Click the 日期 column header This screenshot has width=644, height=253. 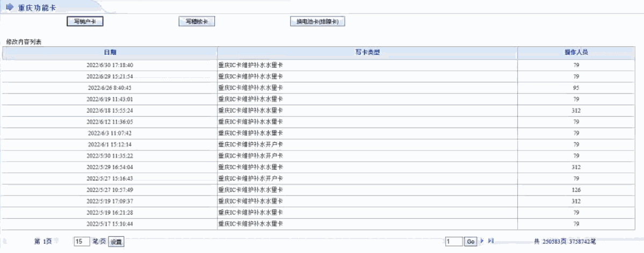pyautogui.click(x=110, y=52)
